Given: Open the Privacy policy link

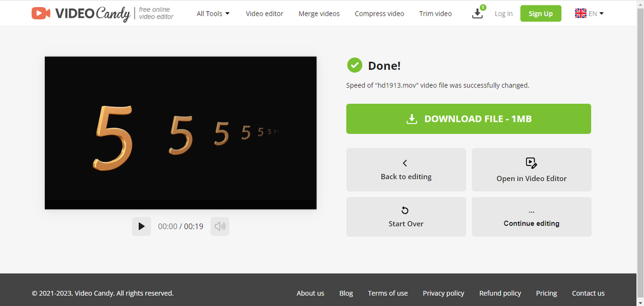Looking at the screenshot, I should pos(444,293).
